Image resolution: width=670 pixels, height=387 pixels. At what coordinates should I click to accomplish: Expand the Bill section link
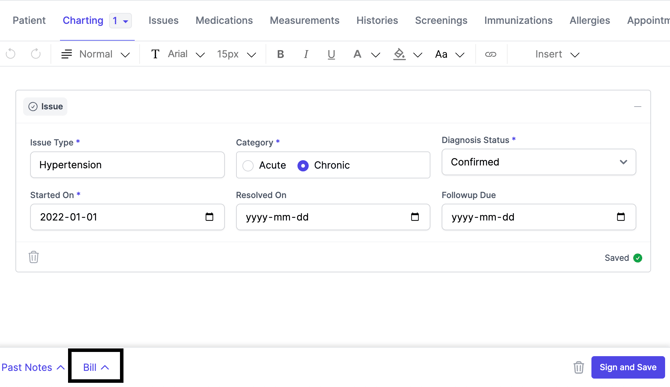(x=96, y=367)
